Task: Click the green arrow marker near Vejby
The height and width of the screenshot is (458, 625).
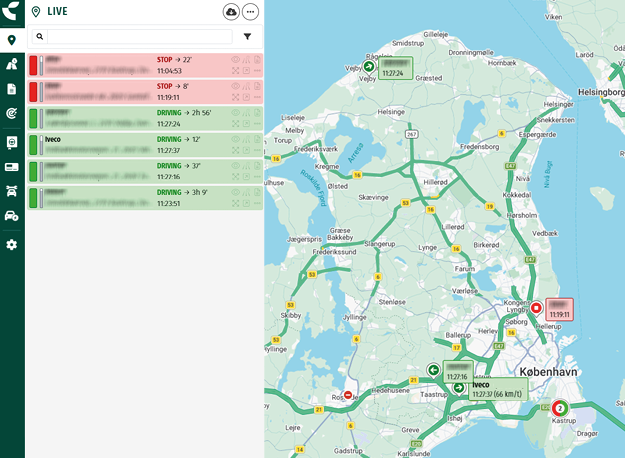Action: point(369,67)
